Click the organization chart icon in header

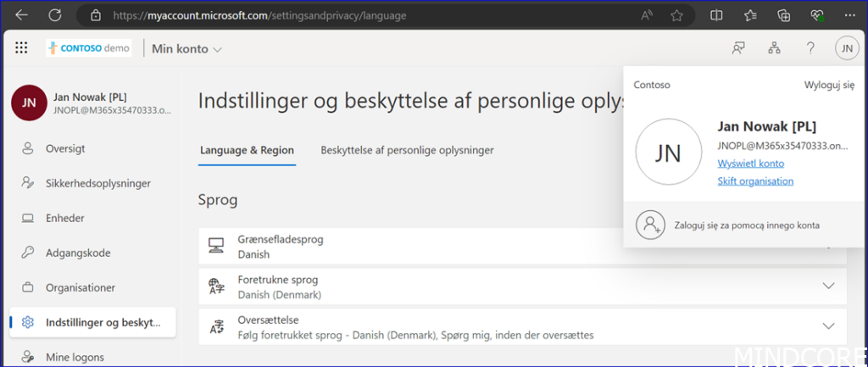(x=774, y=48)
